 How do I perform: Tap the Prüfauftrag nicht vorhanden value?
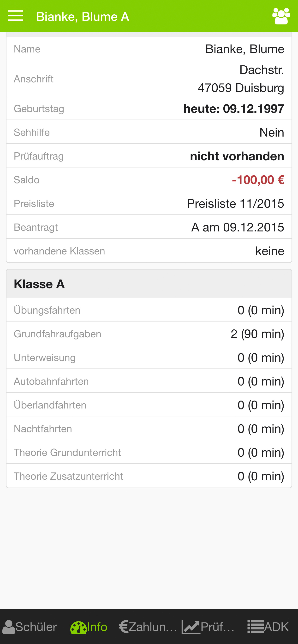coord(237,156)
